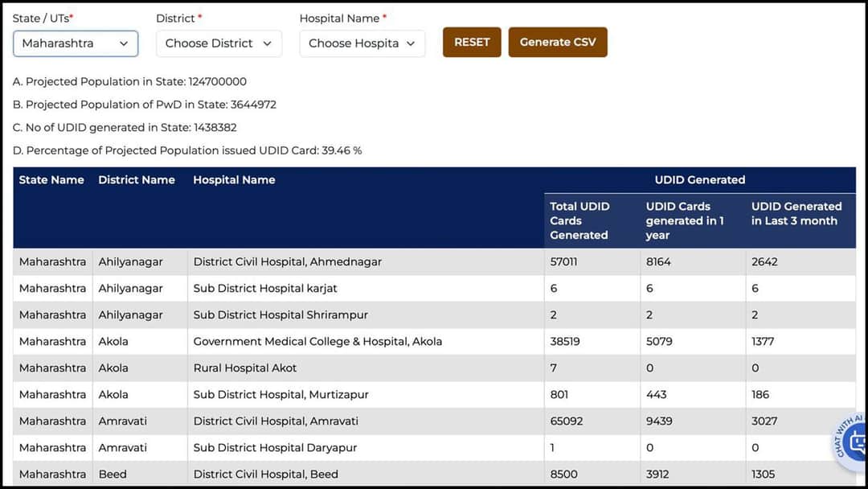
Task: Click the District Name column header
Action: click(136, 180)
